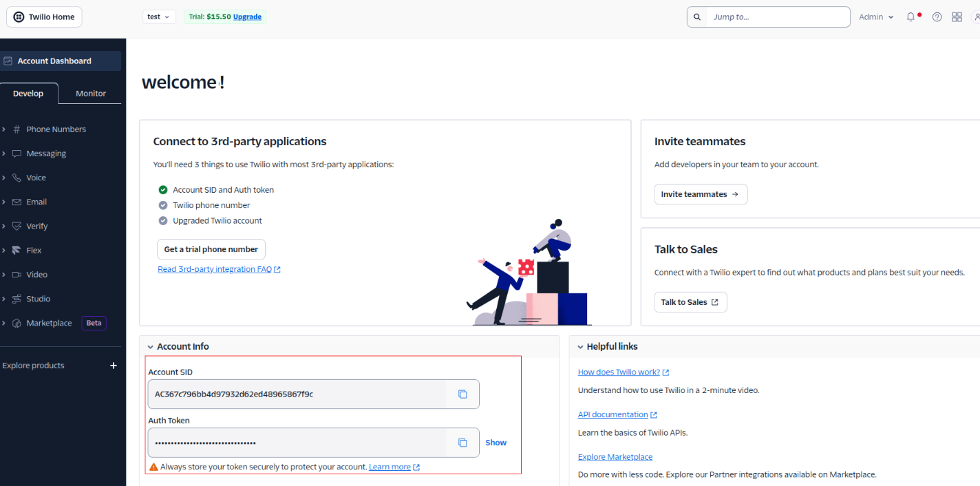Open the help question mark icon
This screenshot has width=980, height=486.
(x=937, y=17)
